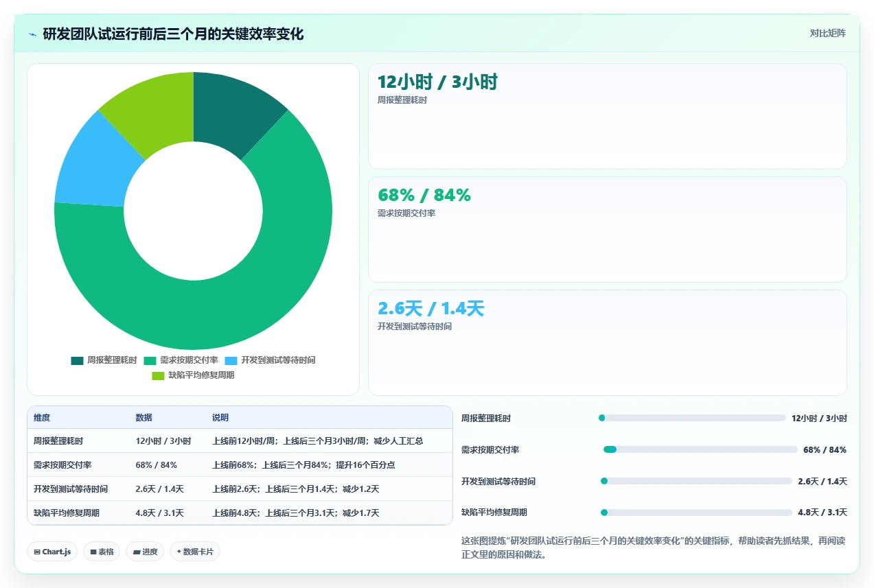Click the 缺陷平均修复周期 progress bar
This screenshot has width=874, height=588.
[696, 513]
